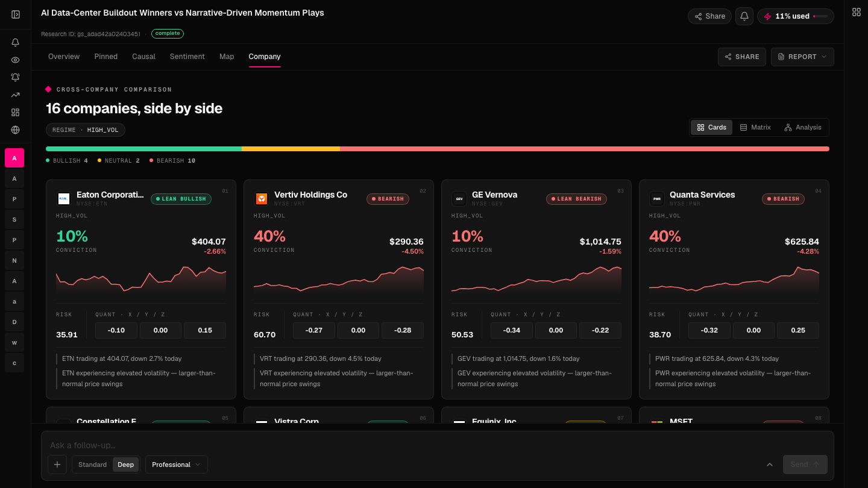Click the Bearish badge on Quanta Services

[783, 199]
